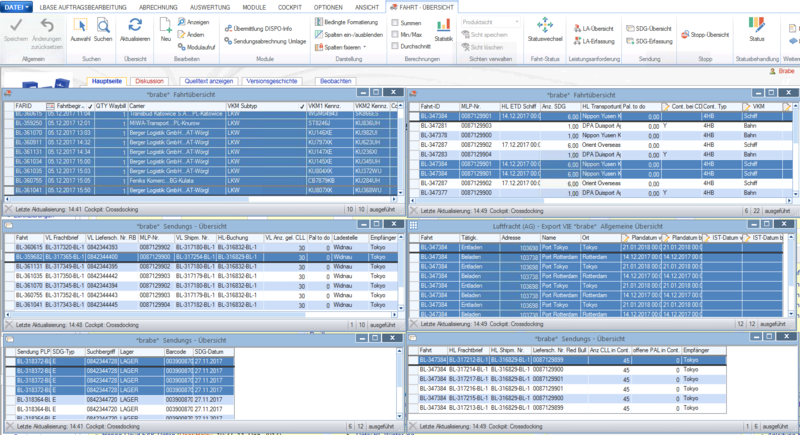800x435 pixels.
Task: Click ausgeführt in Luftfracht status bar
Action: (x=773, y=324)
